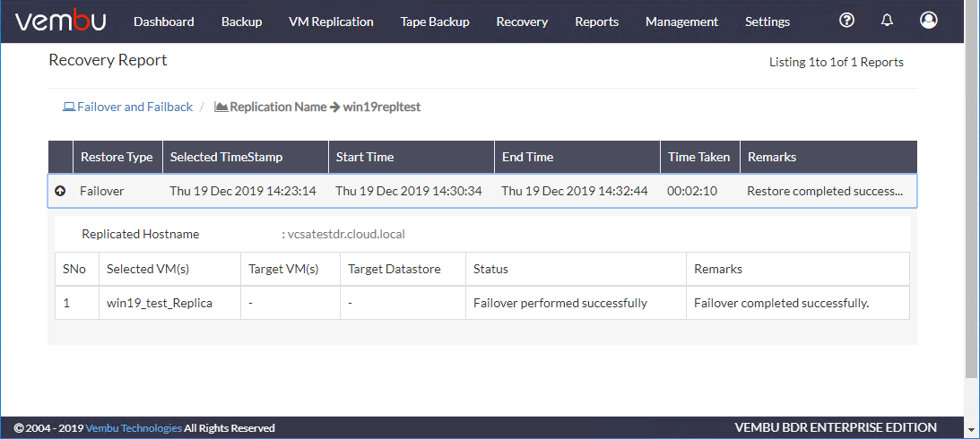Open the Management menu
980x439 pixels.
681,22
